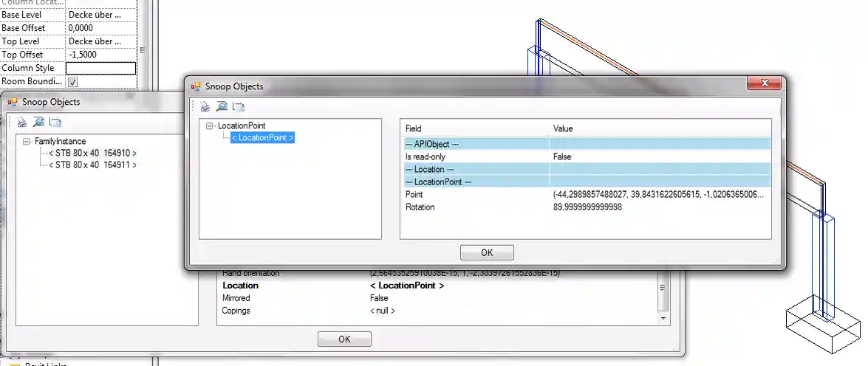Close the front Snoop Objects dialog

pos(765,83)
